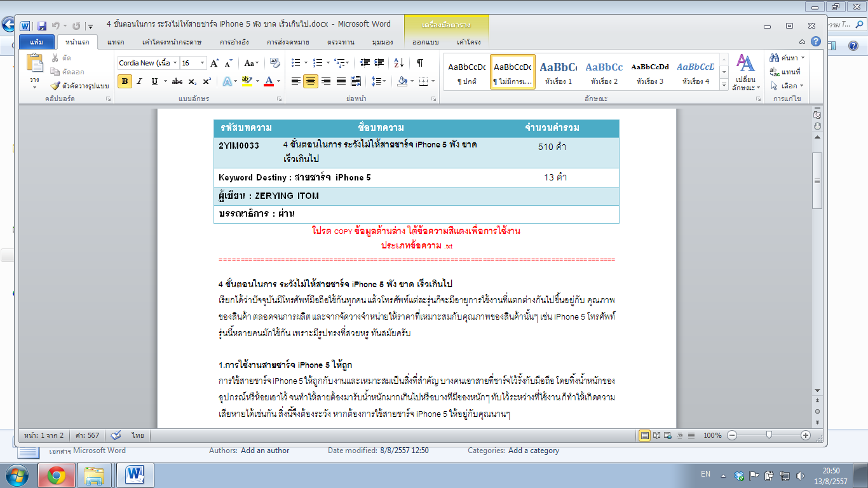868x488 pixels.
Task: Click the vertical scrollbar thumb
Action: coord(817,180)
